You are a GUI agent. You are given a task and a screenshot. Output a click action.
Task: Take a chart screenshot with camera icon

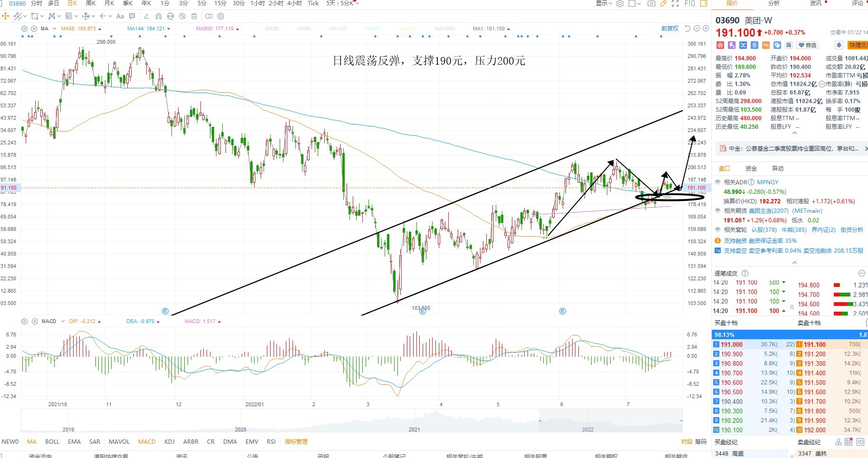[x=651, y=3]
